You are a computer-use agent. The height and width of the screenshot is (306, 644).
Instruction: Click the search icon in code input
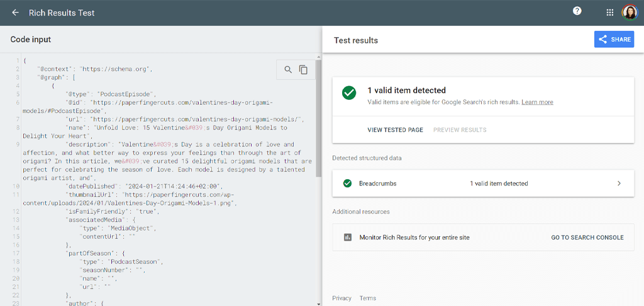pyautogui.click(x=288, y=70)
